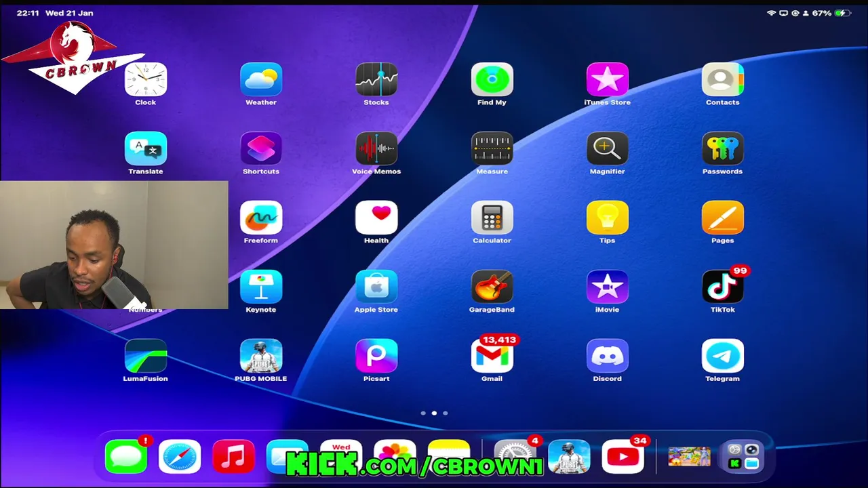Viewport: 868px width, 488px height.
Task: Open the Clock app
Action: pos(146,79)
